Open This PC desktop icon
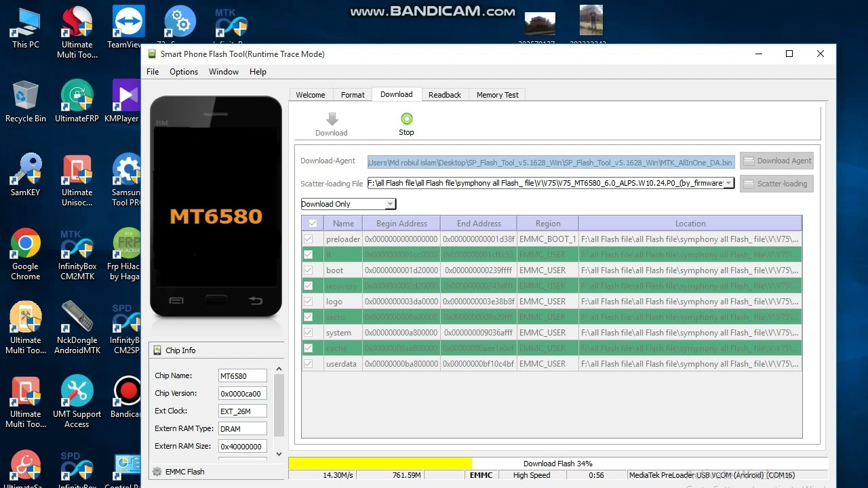The image size is (868, 488). point(26,28)
